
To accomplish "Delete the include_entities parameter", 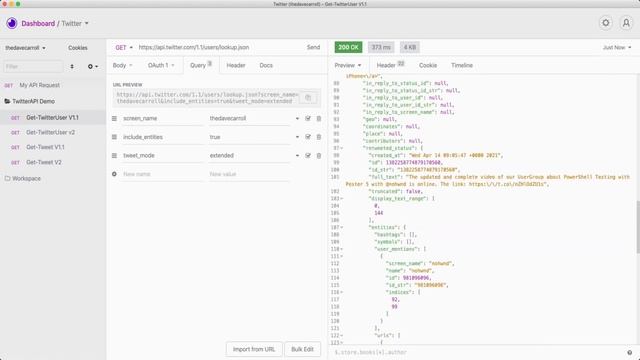I will point(319,137).
